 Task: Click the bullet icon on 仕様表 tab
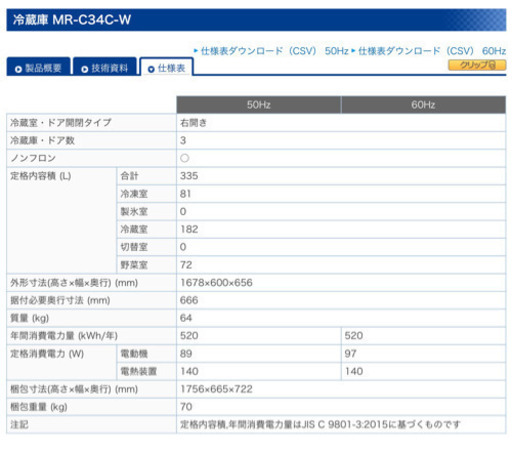coord(151,69)
